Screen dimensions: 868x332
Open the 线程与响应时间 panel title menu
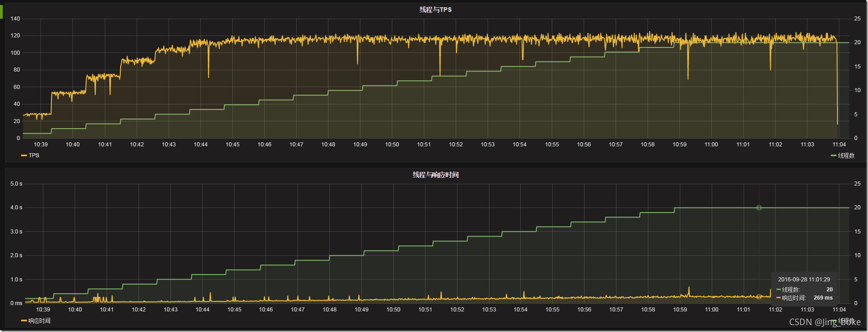click(x=435, y=175)
